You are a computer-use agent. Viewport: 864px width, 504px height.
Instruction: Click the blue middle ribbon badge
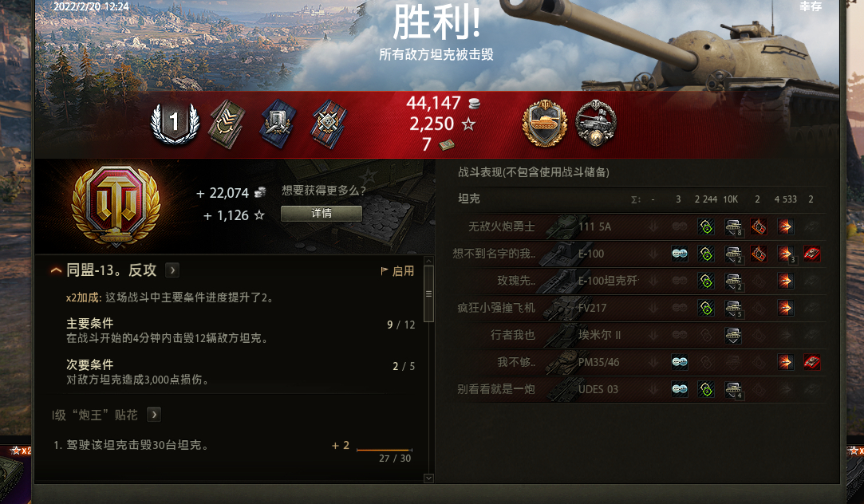pos(278,124)
